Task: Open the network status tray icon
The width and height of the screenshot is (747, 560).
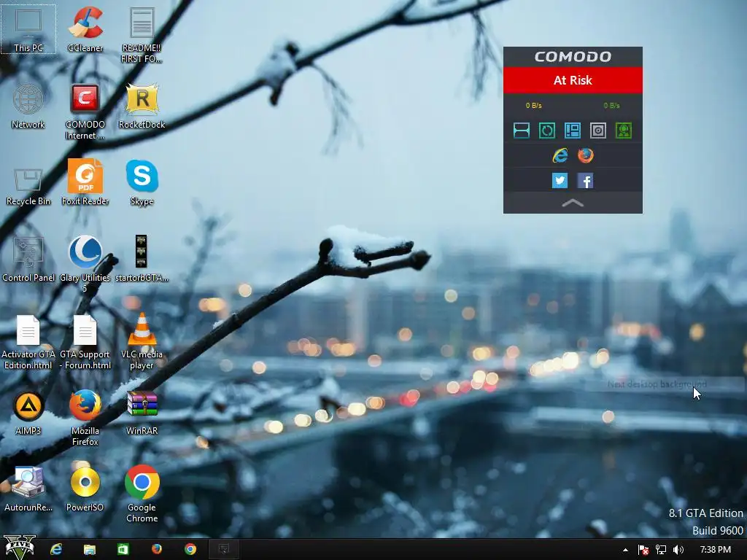Action: [x=661, y=550]
